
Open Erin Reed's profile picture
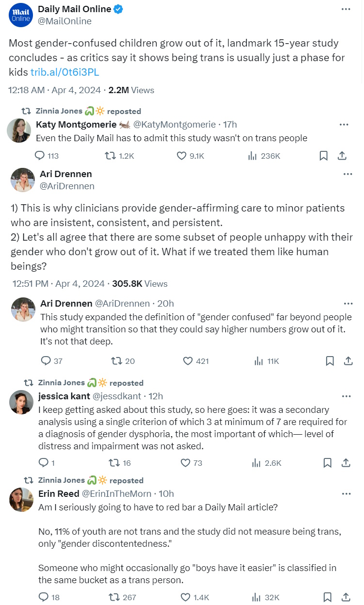coord(21,500)
